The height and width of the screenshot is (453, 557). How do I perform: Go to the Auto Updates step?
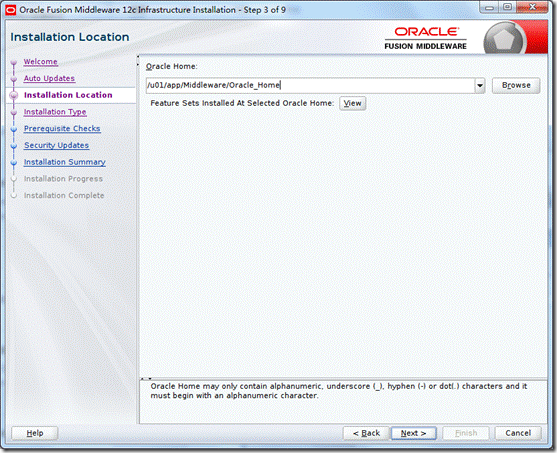49,78
